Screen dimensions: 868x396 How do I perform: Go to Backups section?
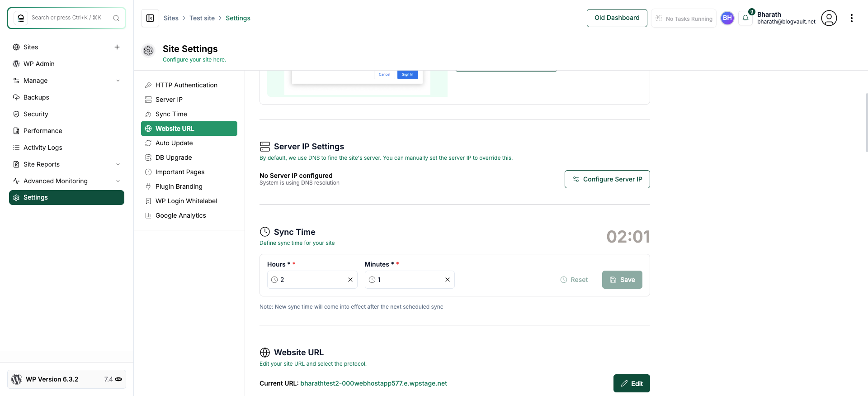pyautogui.click(x=36, y=97)
